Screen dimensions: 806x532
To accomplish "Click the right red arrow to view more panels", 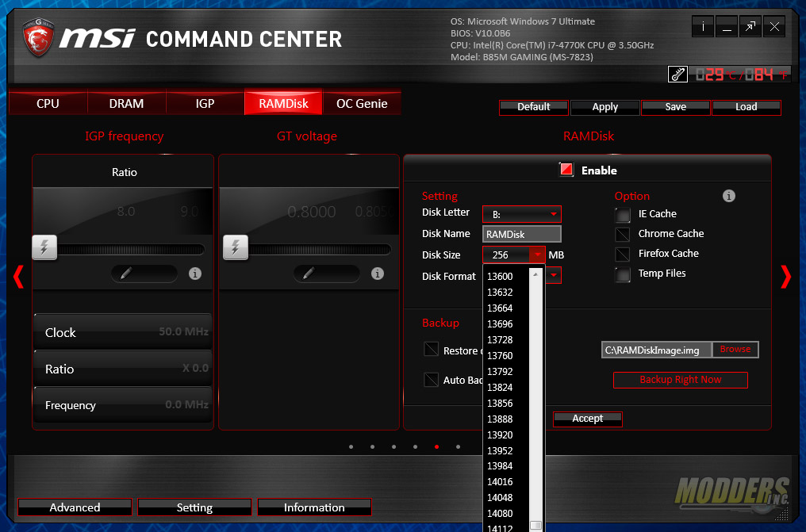I will (x=785, y=277).
